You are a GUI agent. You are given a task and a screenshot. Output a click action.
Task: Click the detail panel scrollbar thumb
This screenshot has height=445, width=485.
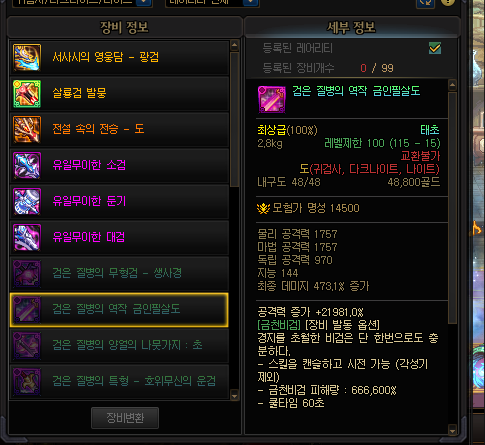[x=452, y=208]
